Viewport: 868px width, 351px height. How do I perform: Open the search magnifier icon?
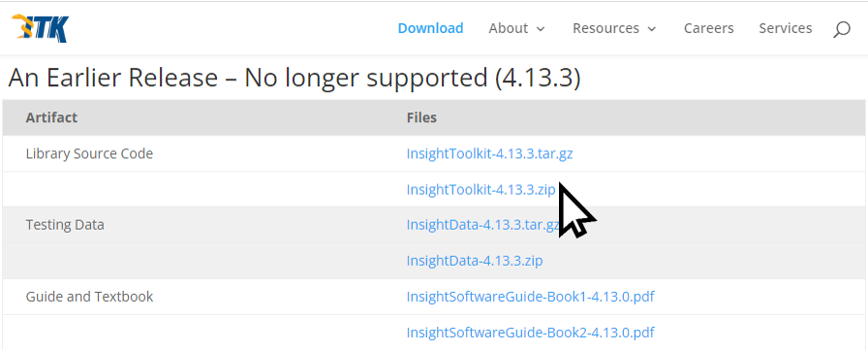(842, 29)
